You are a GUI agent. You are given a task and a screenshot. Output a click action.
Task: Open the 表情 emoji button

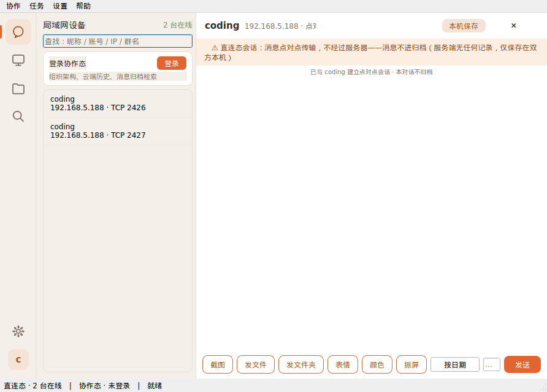[343, 364]
